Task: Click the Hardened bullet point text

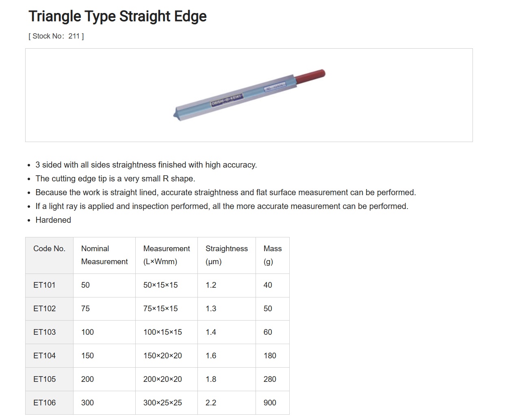Action: coord(53,220)
